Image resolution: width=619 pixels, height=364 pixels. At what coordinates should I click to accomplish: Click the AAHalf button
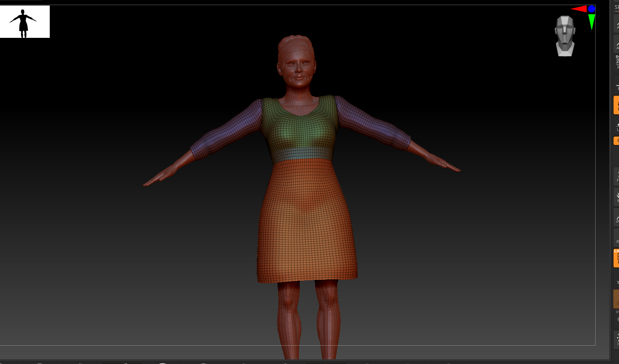616,44
